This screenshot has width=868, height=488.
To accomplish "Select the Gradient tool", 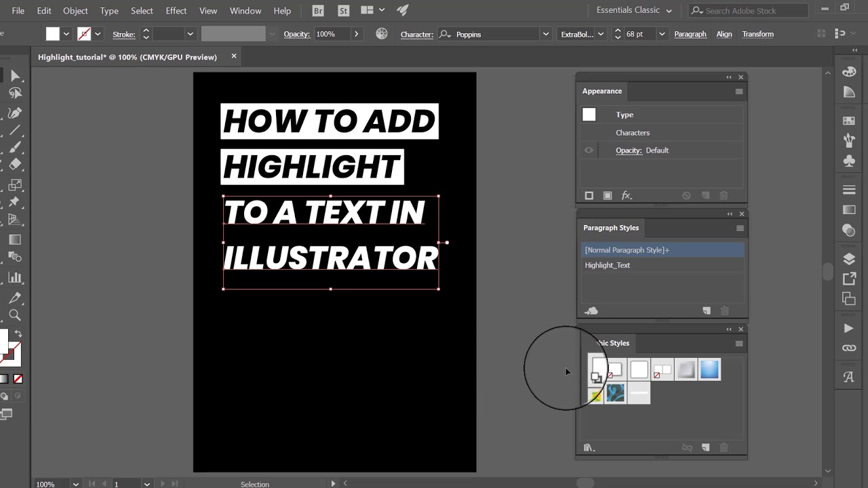I will tap(15, 240).
